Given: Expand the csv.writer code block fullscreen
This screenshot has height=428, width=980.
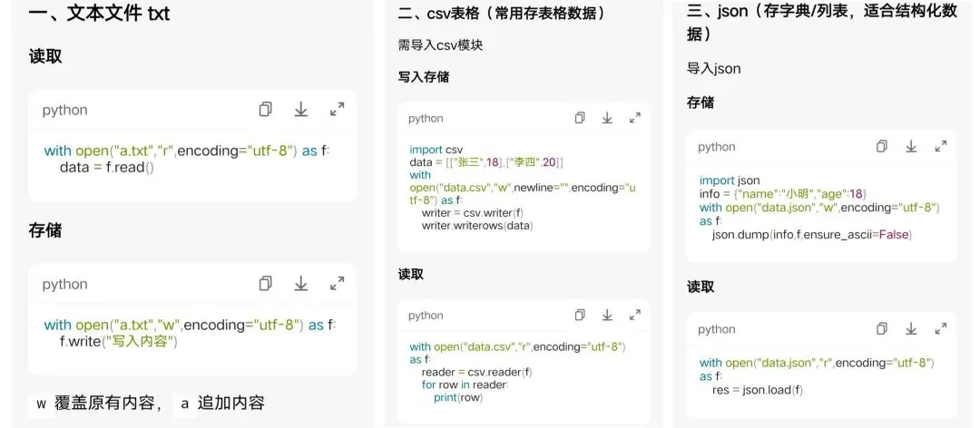Looking at the screenshot, I should click(x=635, y=118).
